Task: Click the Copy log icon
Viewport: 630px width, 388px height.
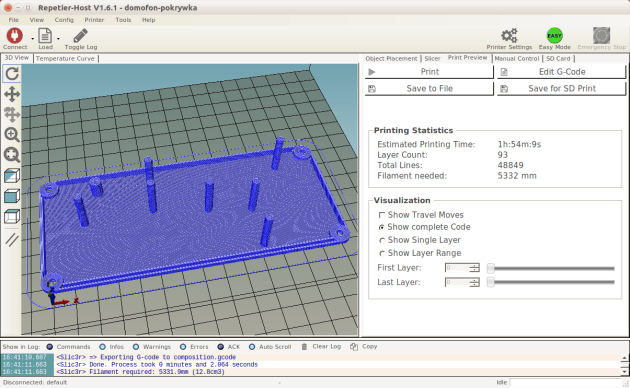Action: [354, 347]
